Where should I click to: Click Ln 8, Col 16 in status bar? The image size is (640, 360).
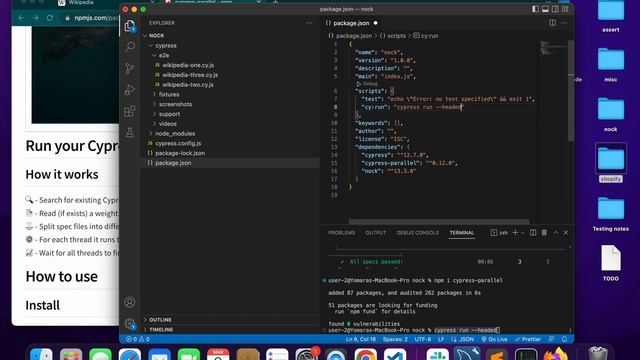(x=361, y=339)
